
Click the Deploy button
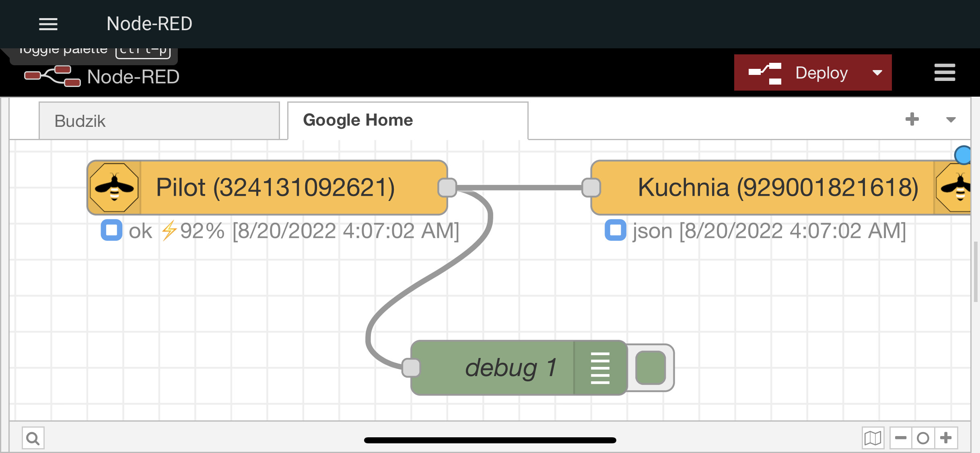pos(799,73)
